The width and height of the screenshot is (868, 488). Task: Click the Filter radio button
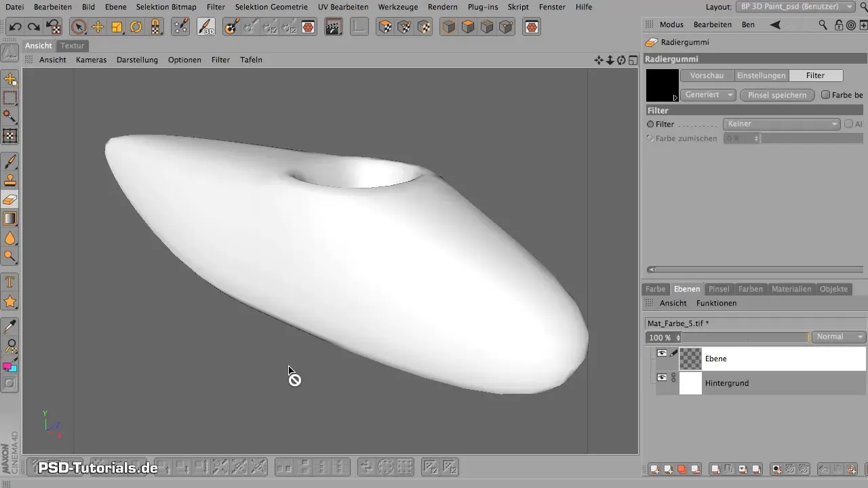pyautogui.click(x=650, y=124)
